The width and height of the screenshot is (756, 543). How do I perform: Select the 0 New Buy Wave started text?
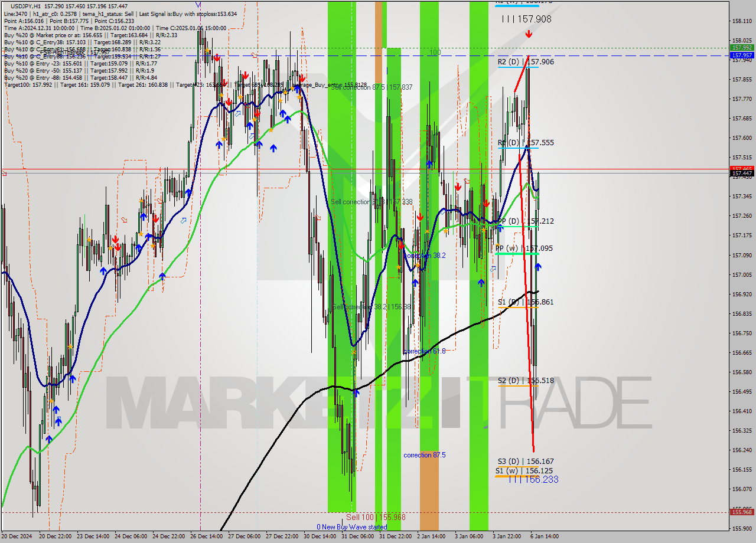(x=352, y=527)
